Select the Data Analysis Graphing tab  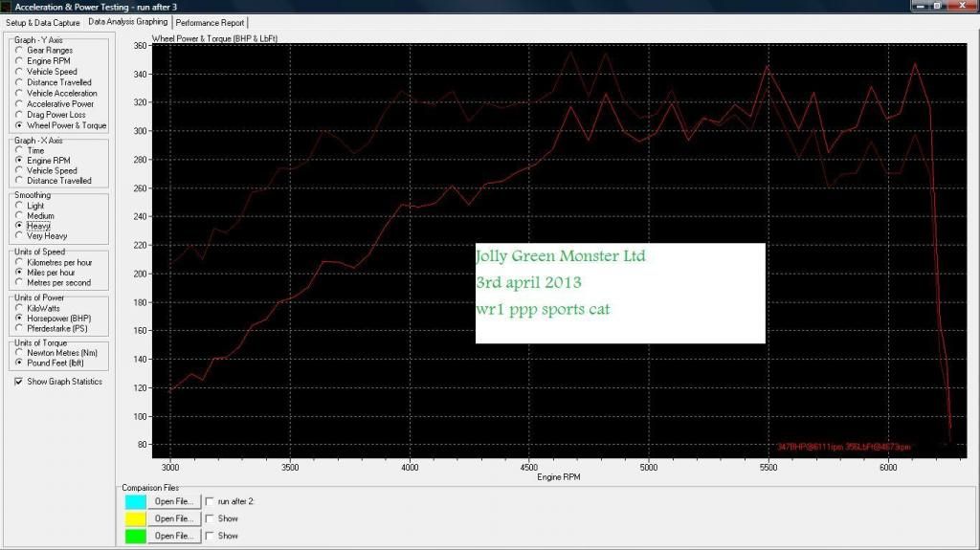pos(126,21)
